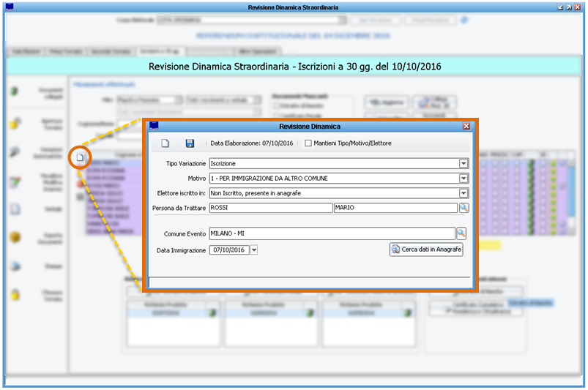
Task: Open the Motivo dropdown list
Action: coord(464,179)
